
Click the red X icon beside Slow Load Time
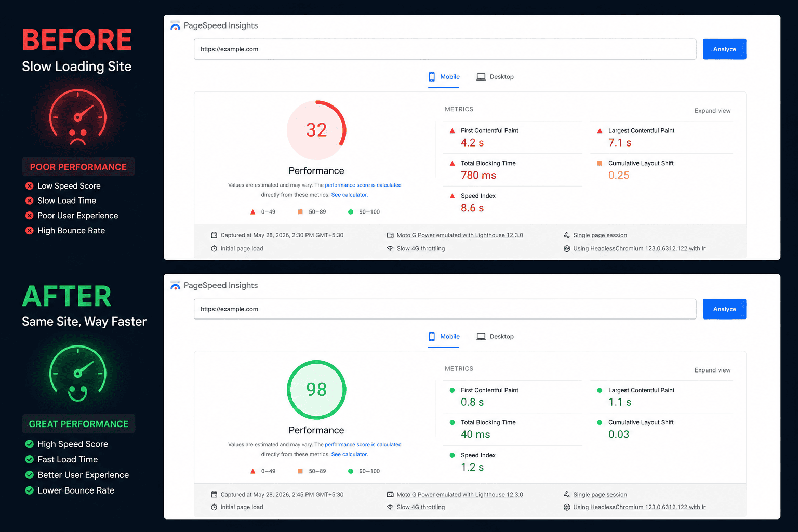coord(30,201)
